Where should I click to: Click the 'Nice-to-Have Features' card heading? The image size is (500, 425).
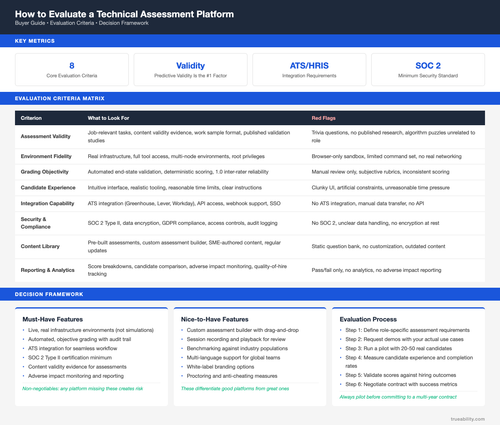point(215,319)
